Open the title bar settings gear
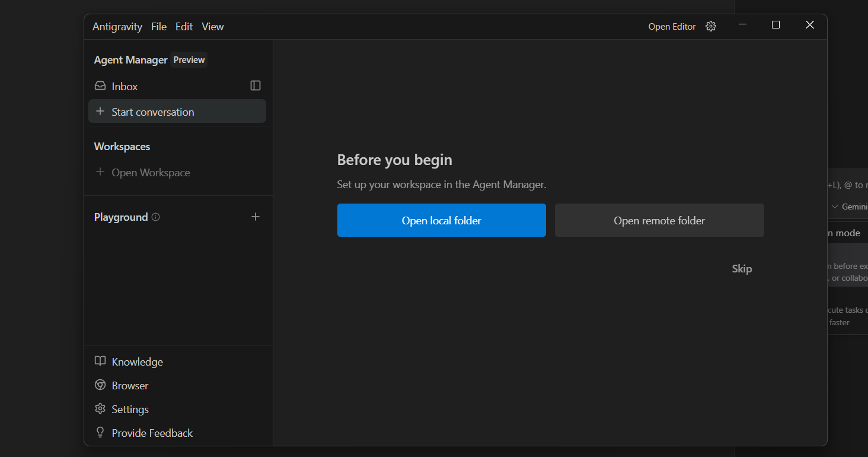 [711, 27]
